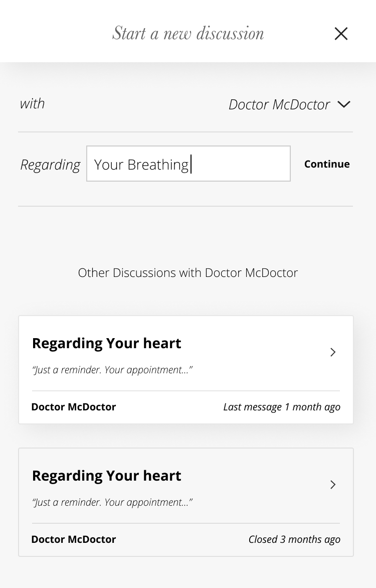Screen dimensions: 376x588
Task: Click "Last message 1 month ago" text
Action: [282, 407]
